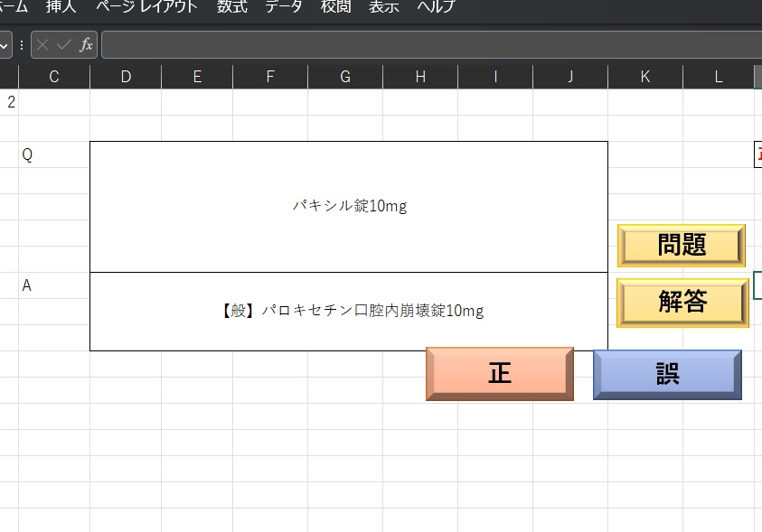Image resolution: width=762 pixels, height=532 pixels.
Task: Select column E header
Action: point(197,77)
